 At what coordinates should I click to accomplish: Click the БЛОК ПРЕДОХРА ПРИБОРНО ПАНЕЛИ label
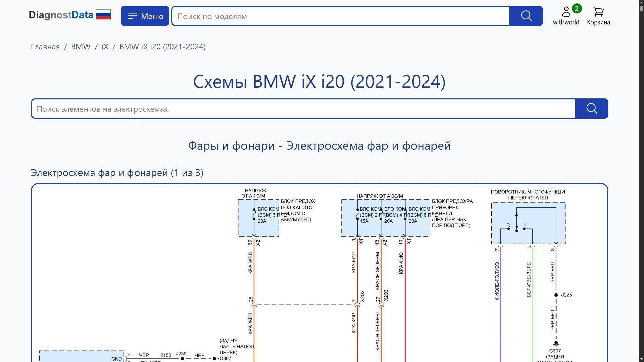point(452,213)
